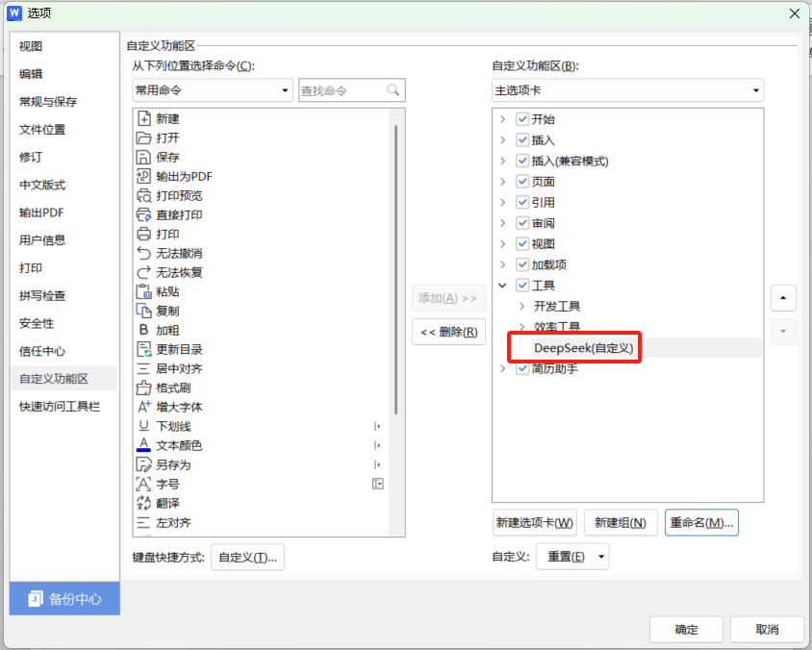Click the 输出为PDF icon
This screenshot has width=812, height=650.
coord(143,176)
